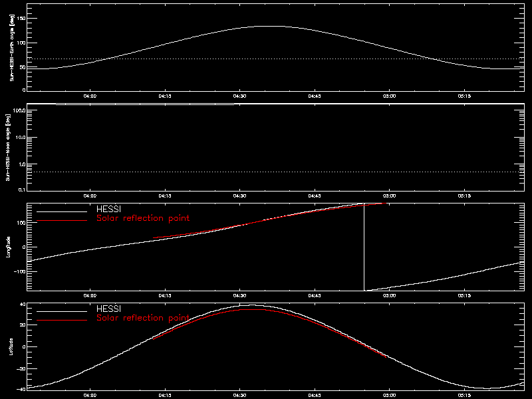This screenshot has height=399, width=532.
Task: Click 05:15 time label under Sun-HESSI-Earth angle plot
Action: tap(464, 96)
